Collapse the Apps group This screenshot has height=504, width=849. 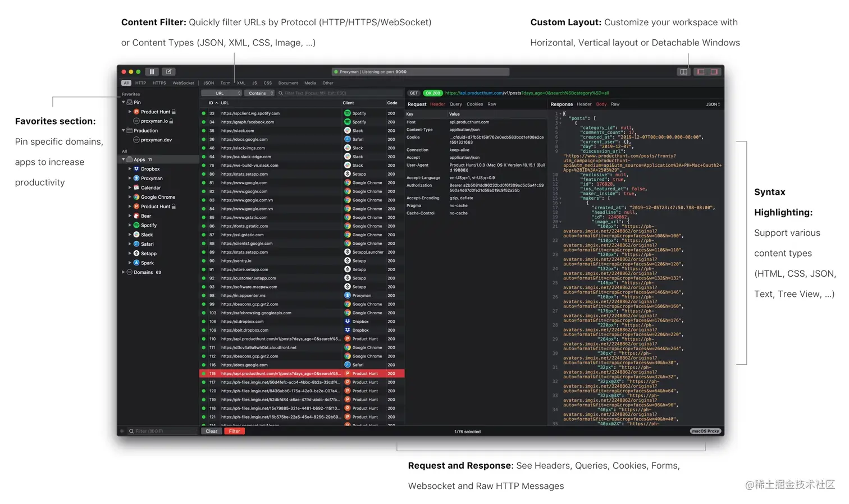click(x=124, y=159)
